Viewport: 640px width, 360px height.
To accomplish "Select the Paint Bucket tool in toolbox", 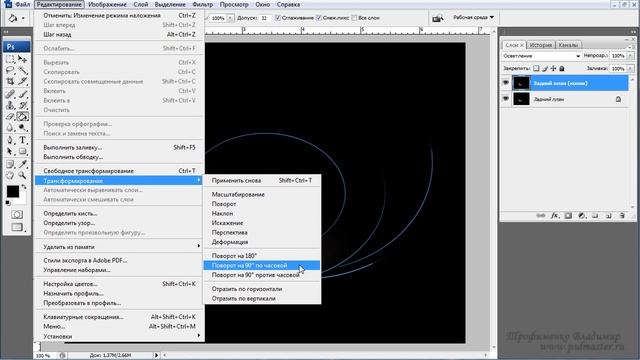I will [x=22, y=117].
